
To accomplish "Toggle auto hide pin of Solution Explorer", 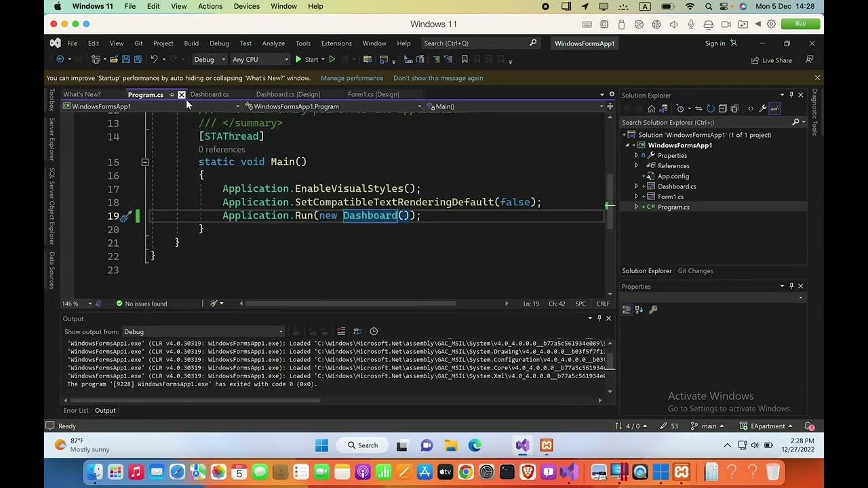I will [x=791, y=95].
